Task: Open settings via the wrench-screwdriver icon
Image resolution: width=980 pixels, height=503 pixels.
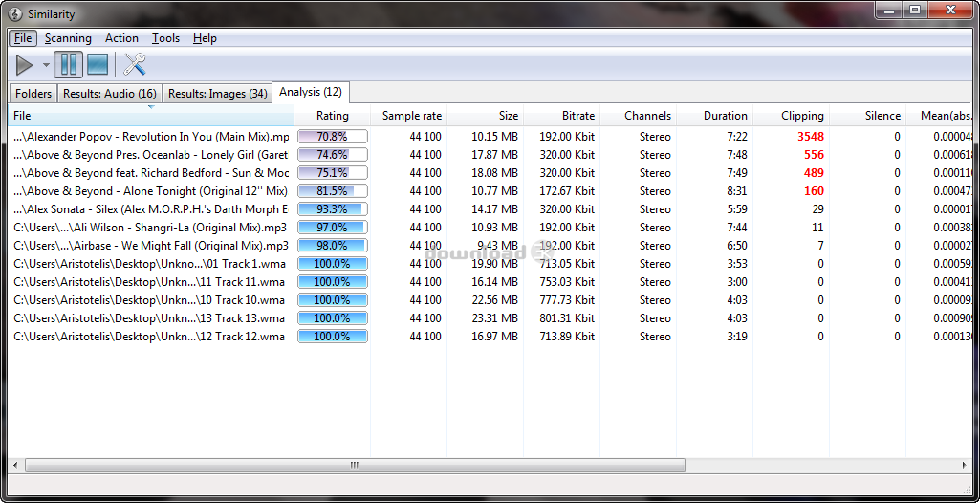Action: coord(135,64)
